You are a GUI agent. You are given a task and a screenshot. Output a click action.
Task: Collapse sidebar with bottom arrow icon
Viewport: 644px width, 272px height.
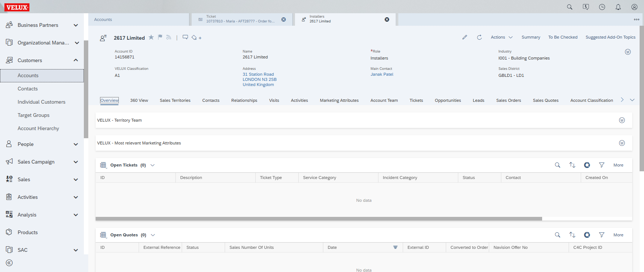tap(9, 263)
